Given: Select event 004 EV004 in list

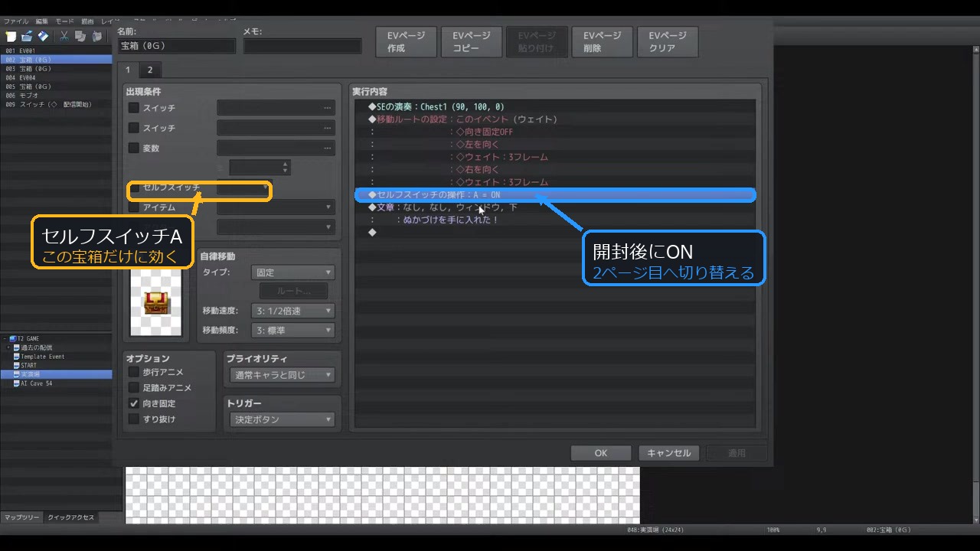Looking at the screenshot, I should coord(56,77).
